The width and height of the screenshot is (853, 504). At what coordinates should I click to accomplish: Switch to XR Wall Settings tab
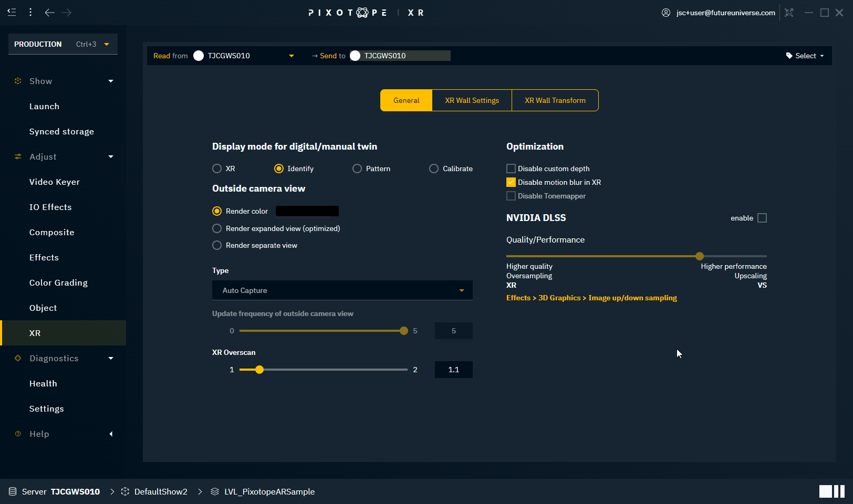tap(472, 100)
